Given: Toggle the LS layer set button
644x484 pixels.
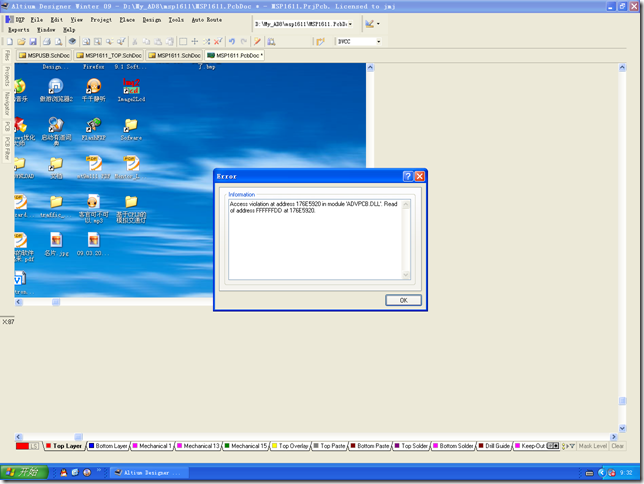Looking at the screenshot, I should point(34,446).
